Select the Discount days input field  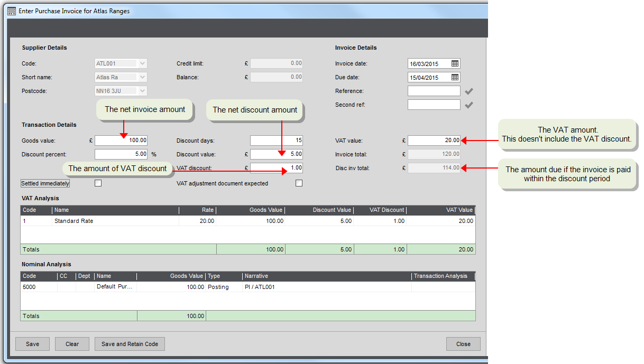277,141
